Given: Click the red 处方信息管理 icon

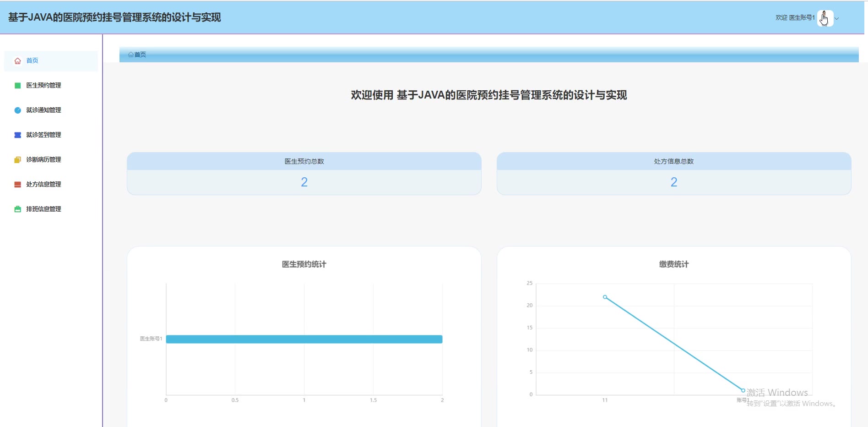Looking at the screenshot, I should tap(17, 185).
